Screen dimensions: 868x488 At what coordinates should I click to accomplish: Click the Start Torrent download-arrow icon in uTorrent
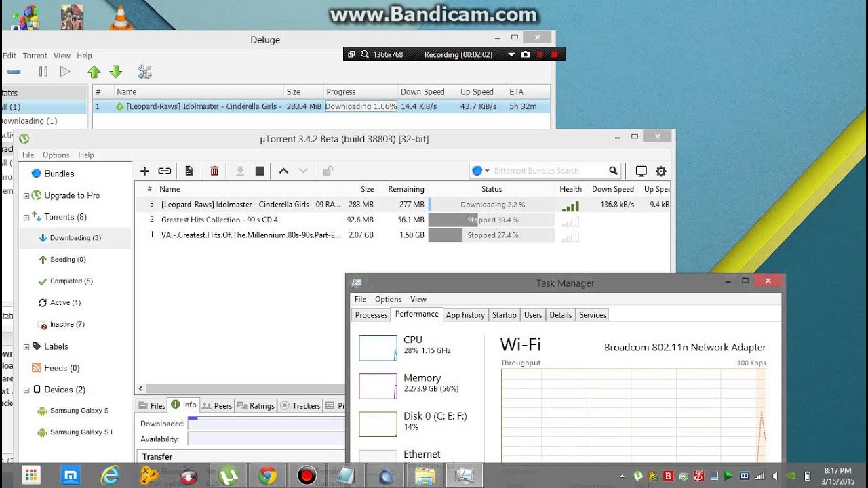tap(239, 171)
